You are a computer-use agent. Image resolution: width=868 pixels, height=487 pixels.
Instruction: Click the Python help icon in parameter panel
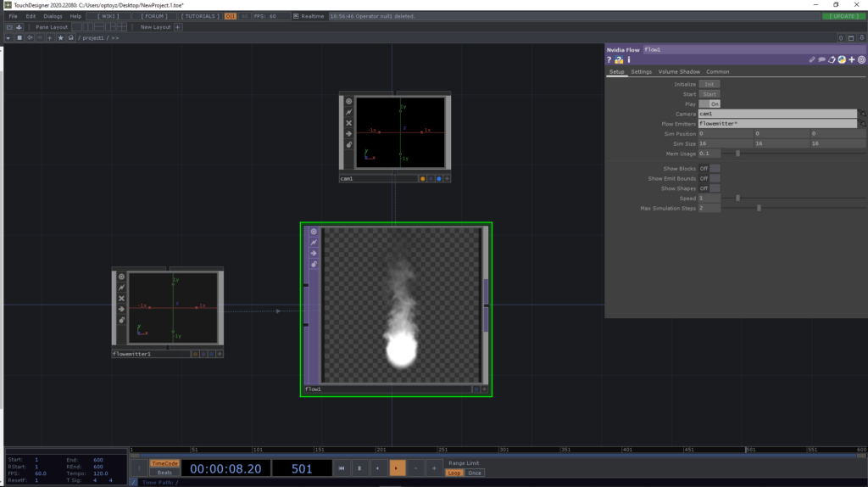[619, 60]
